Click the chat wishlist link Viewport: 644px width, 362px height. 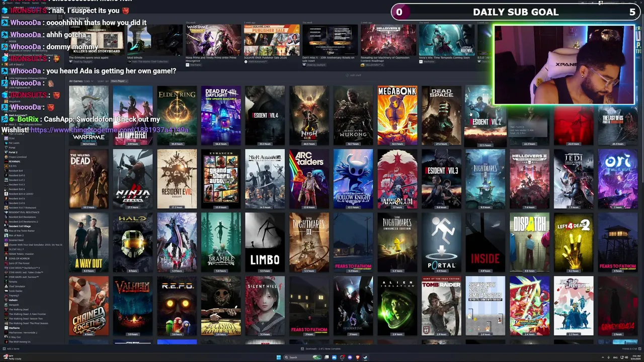click(109, 130)
